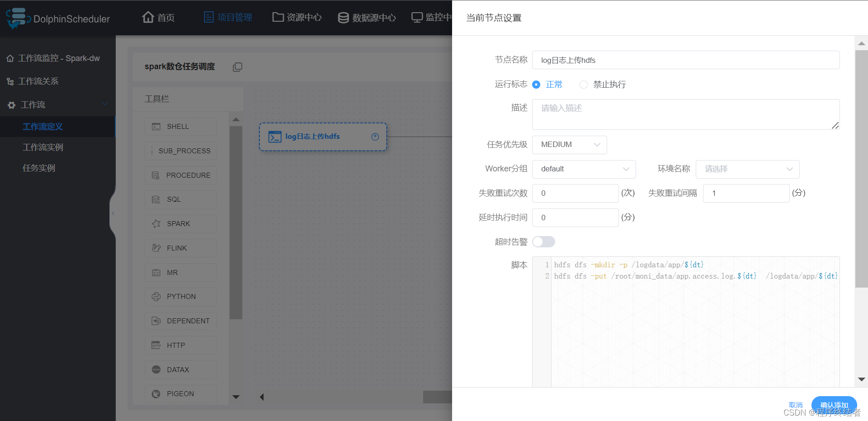Click the 工具栏 heading
Viewport: 868px width, 421px height.
pyautogui.click(x=157, y=99)
